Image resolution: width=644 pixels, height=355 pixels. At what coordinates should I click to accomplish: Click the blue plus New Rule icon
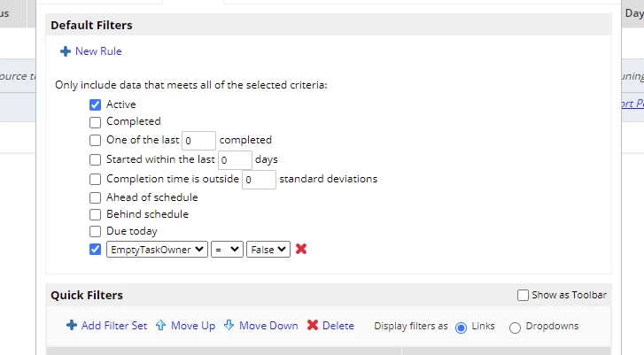tap(66, 51)
